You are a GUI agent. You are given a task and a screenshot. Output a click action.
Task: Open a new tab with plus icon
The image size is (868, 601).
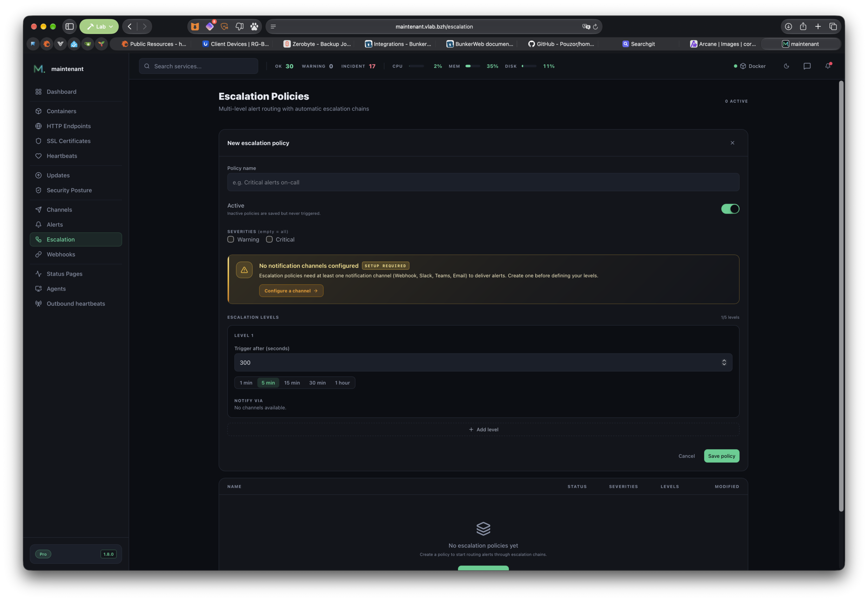click(x=818, y=26)
